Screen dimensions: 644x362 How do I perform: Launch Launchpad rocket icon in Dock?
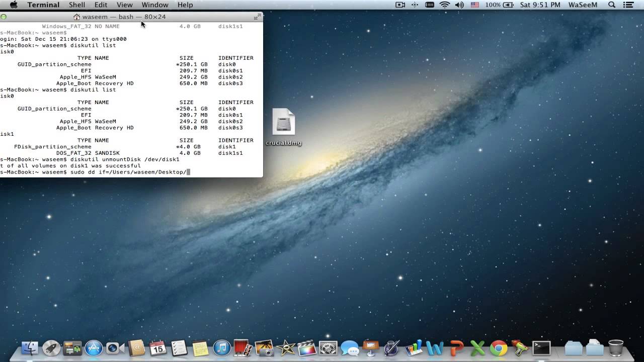(51, 347)
